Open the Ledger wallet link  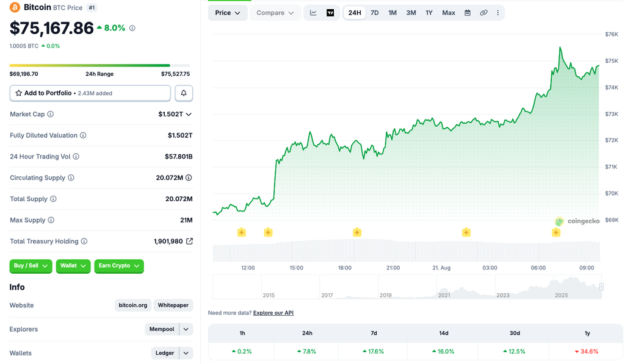point(165,353)
